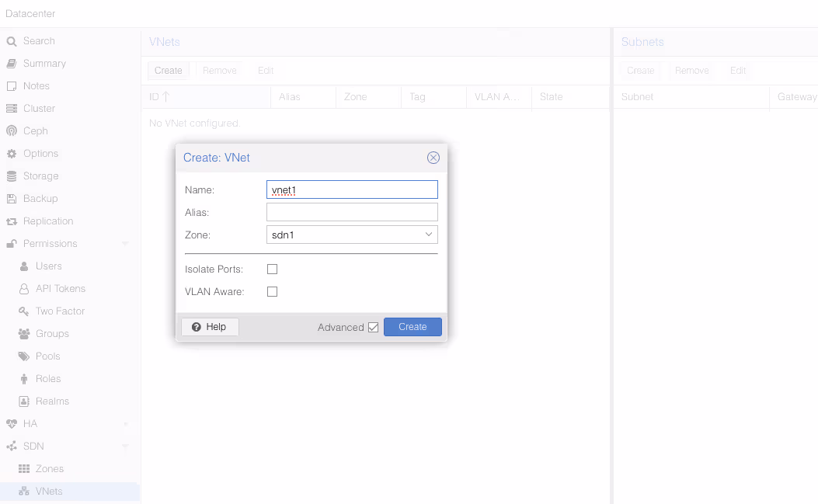Click the Help button in dialog

(x=210, y=327)
